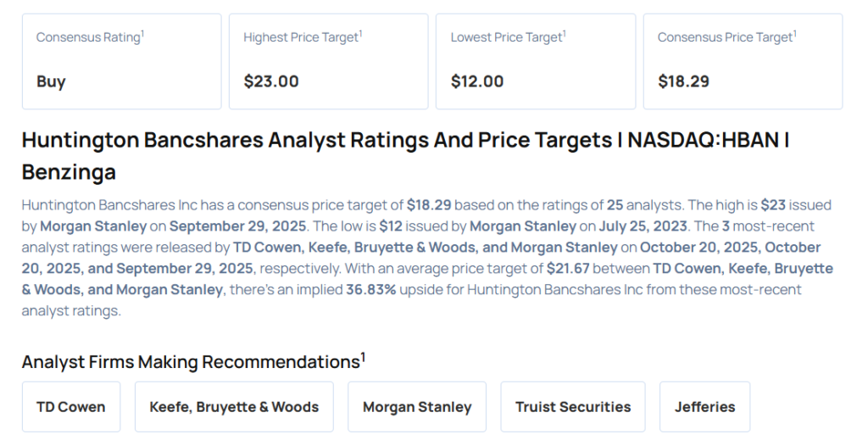Click the $18.29 consensus price target value

(684, 81)
